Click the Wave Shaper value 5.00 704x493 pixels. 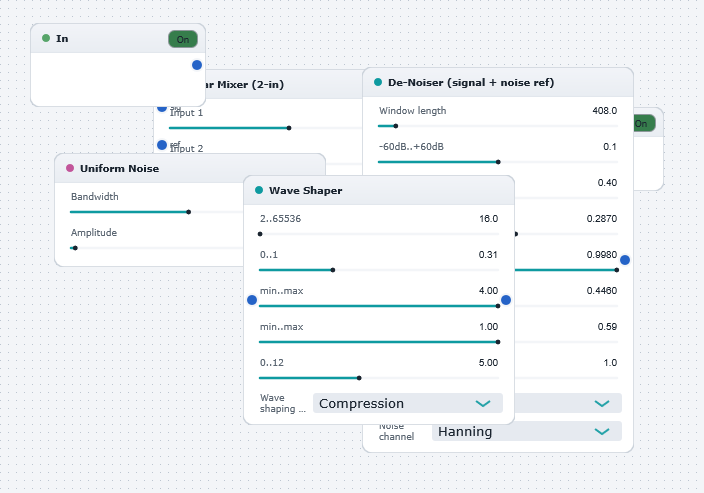pos(488,362)
